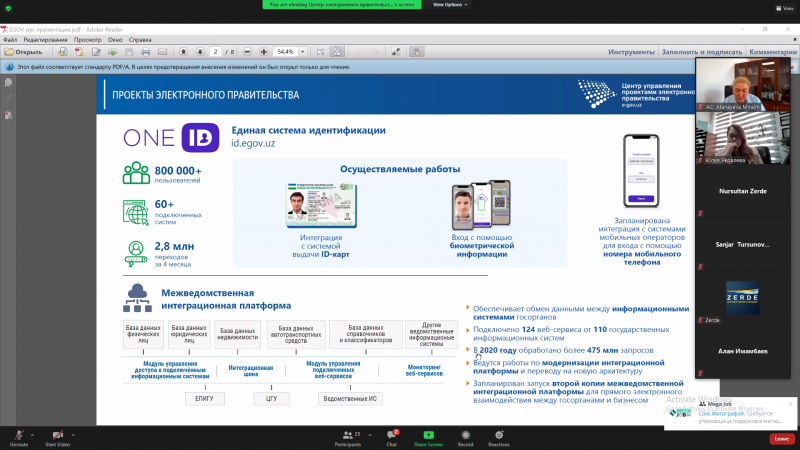Expand the arrow next to Participants
The width and height of the screenshot is (800, 450).
(370, 435)
